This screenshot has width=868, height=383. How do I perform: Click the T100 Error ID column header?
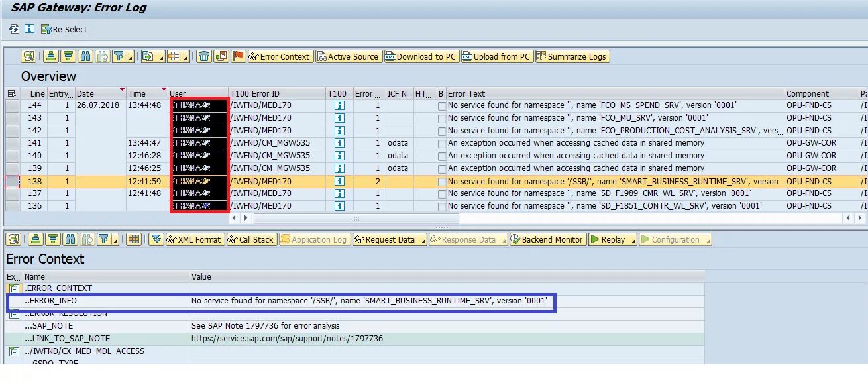(276, 93)
